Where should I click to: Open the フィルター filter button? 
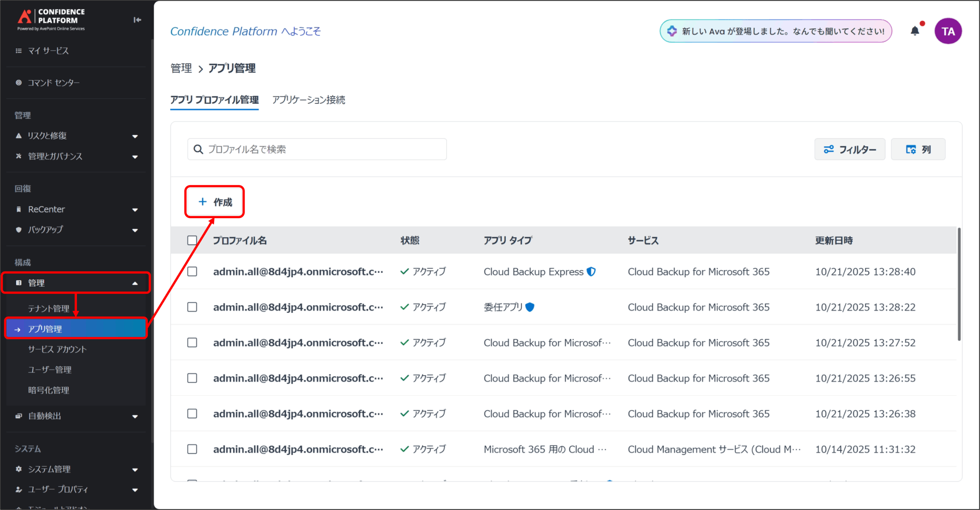(849, 149)
